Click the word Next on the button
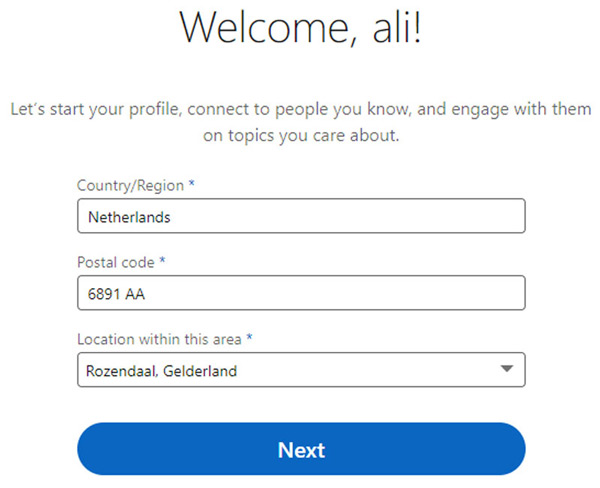The image size is (600, 488). click(x=301, y=449)
